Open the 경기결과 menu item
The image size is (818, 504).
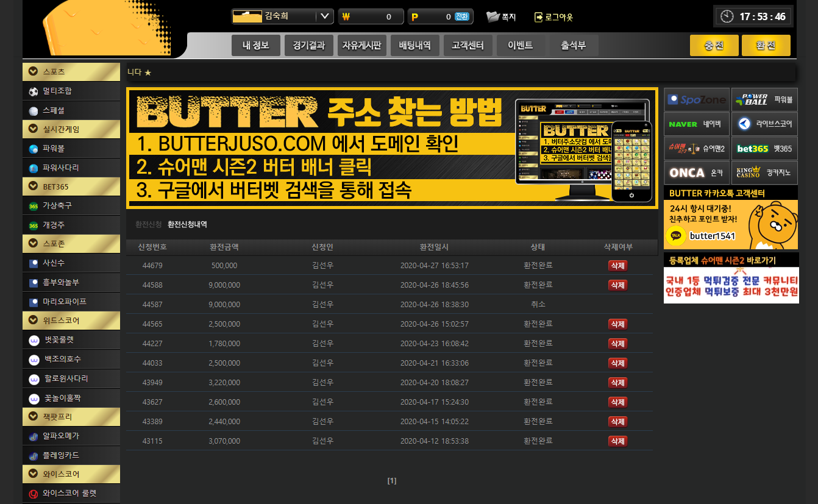tap(308, 45)
